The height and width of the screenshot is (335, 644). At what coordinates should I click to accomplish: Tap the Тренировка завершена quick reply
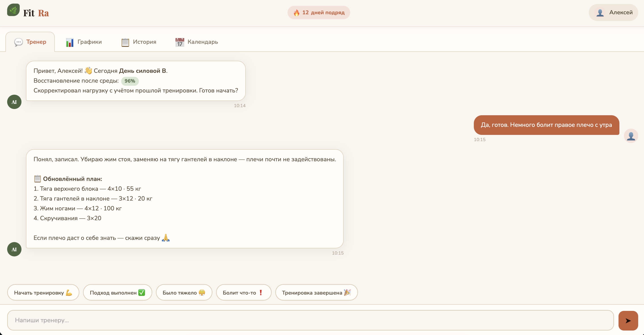(x=316, y=293)
